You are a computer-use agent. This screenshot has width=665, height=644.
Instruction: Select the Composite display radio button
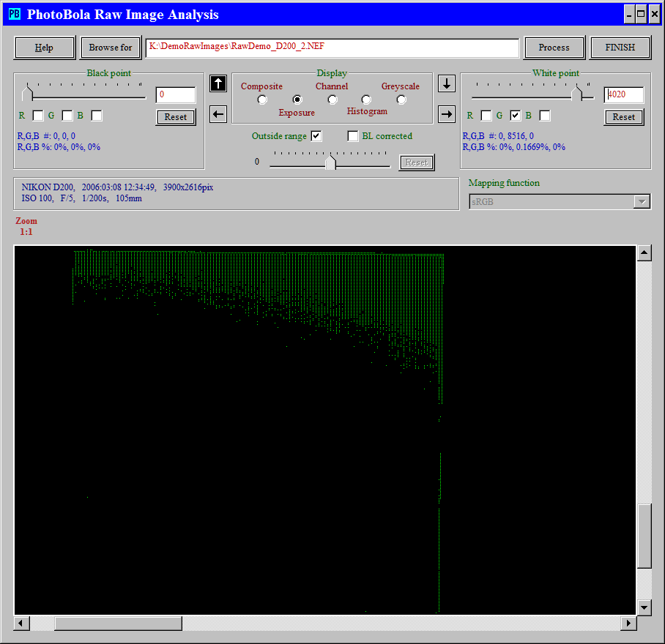click(262, 100)
